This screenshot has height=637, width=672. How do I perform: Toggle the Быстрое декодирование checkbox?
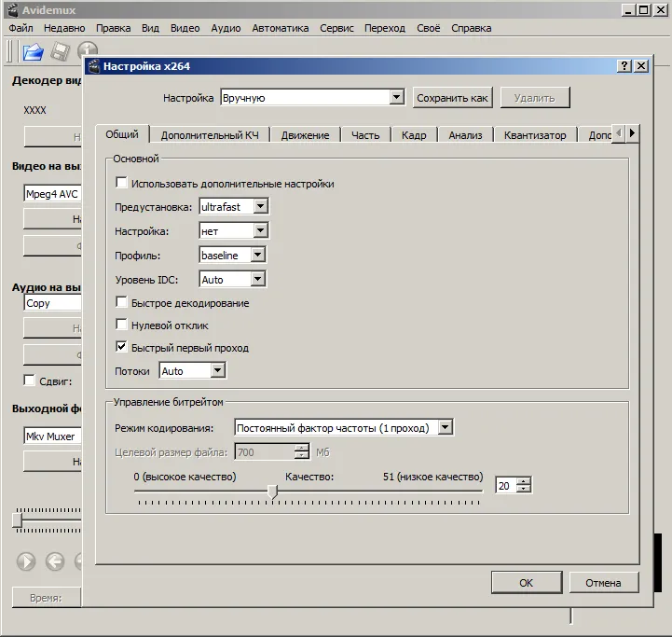click(122, 302)
